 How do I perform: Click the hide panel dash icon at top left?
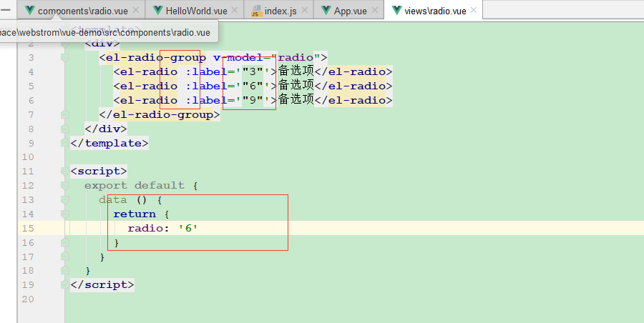coord(5,9)
